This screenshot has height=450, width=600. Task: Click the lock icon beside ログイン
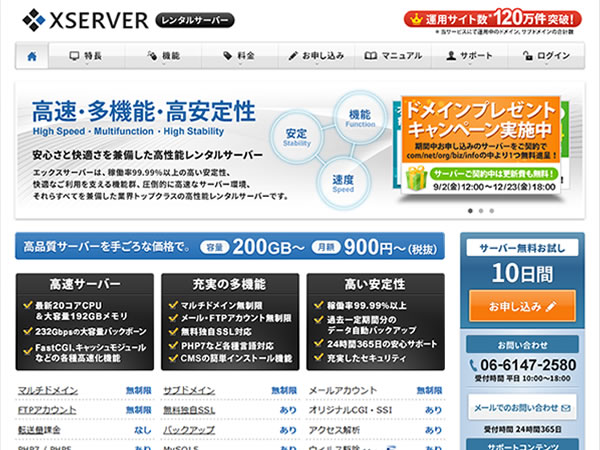[x=528, y=56]
